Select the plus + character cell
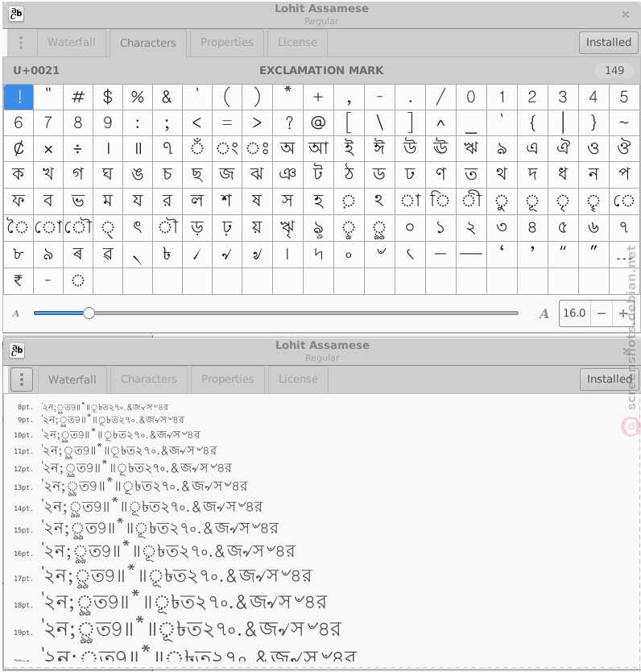This screenshot has height=672, width=641. pyautogui.click(x=318, y=97)
